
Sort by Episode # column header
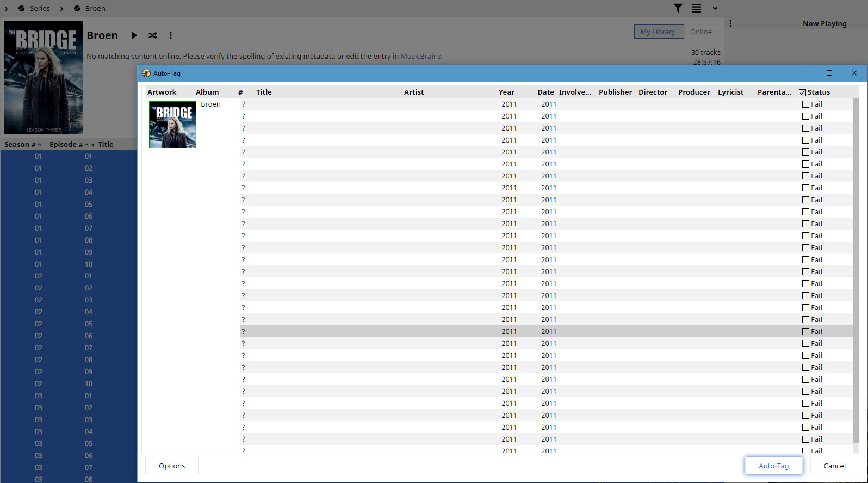(x=66, y=145)
